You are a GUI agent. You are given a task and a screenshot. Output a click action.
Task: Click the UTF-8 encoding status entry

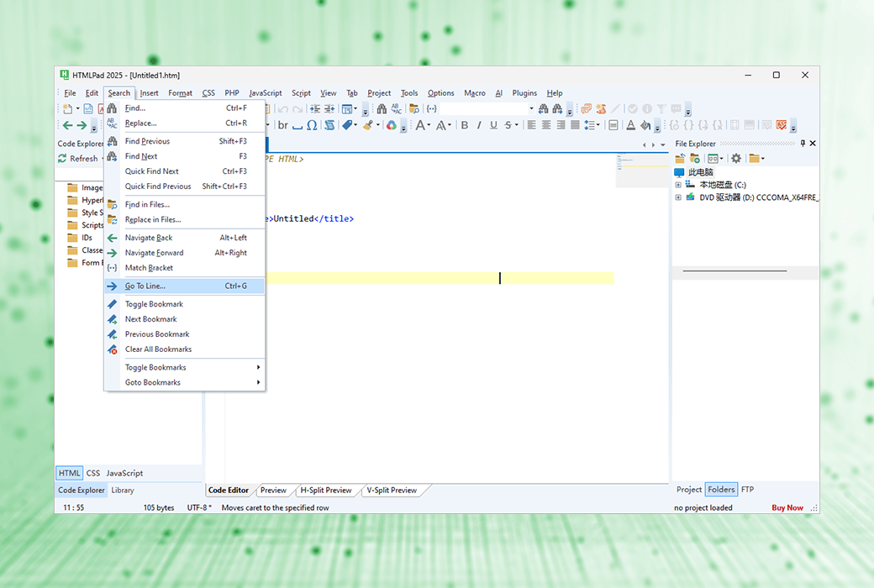coord(199,507)
